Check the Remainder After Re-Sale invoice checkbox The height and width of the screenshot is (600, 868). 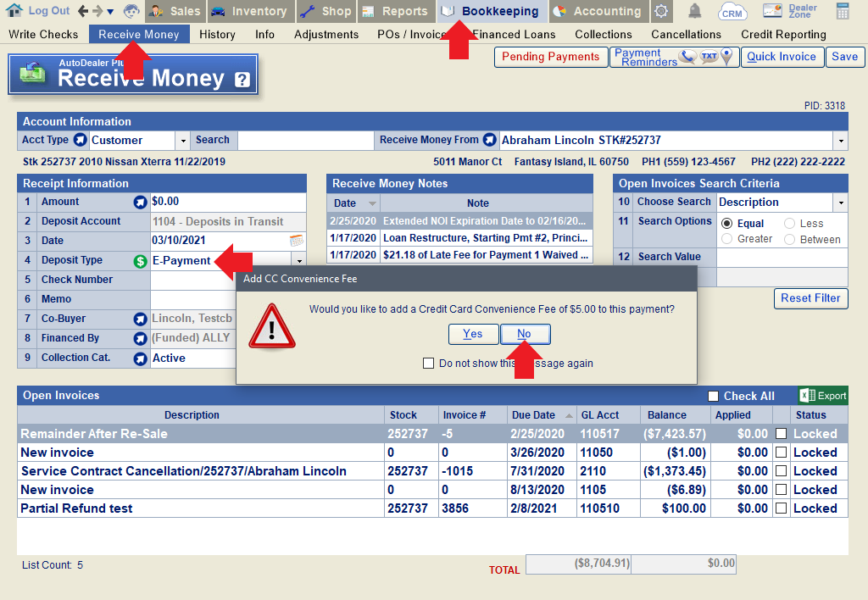click(781, 433)
